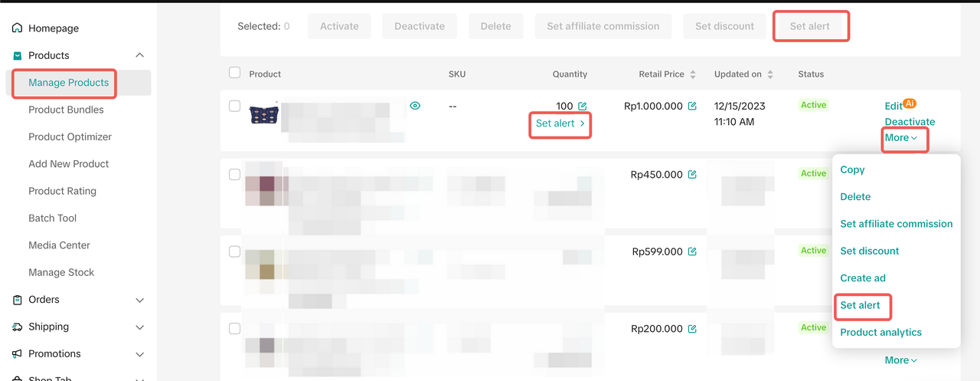This screenshot has width=980, height=381.
Task: Click the Activate bulk button
Action: tap(339, 26)
